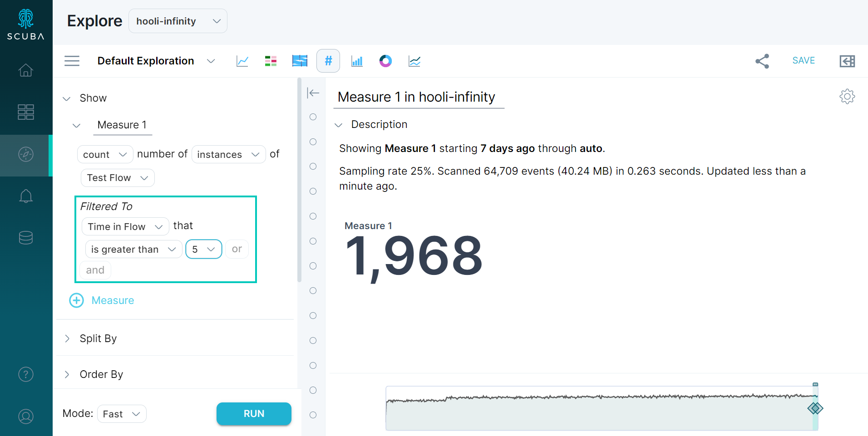
Task: Collapse the Description section
Action: tap(339, 125)
